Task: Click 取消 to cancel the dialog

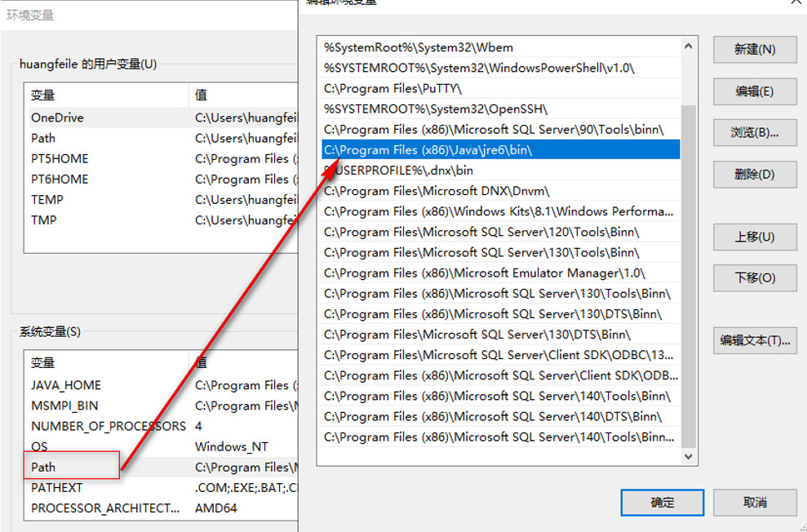Action: click(754, 503)
